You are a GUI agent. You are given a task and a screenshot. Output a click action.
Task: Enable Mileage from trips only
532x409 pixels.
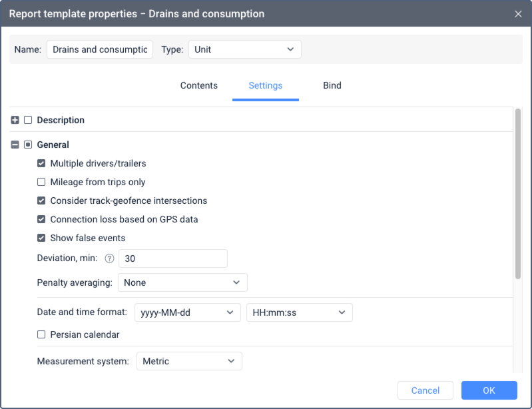41,182
